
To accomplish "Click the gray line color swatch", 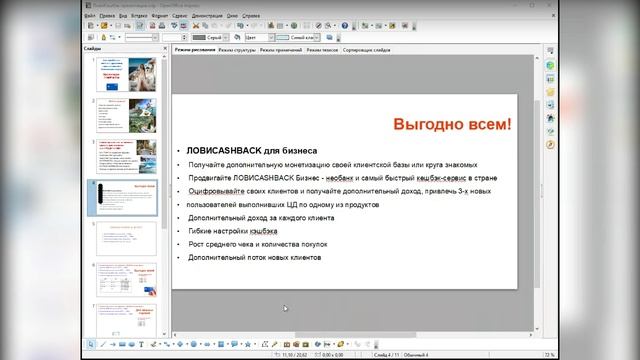I will point(199,38).
